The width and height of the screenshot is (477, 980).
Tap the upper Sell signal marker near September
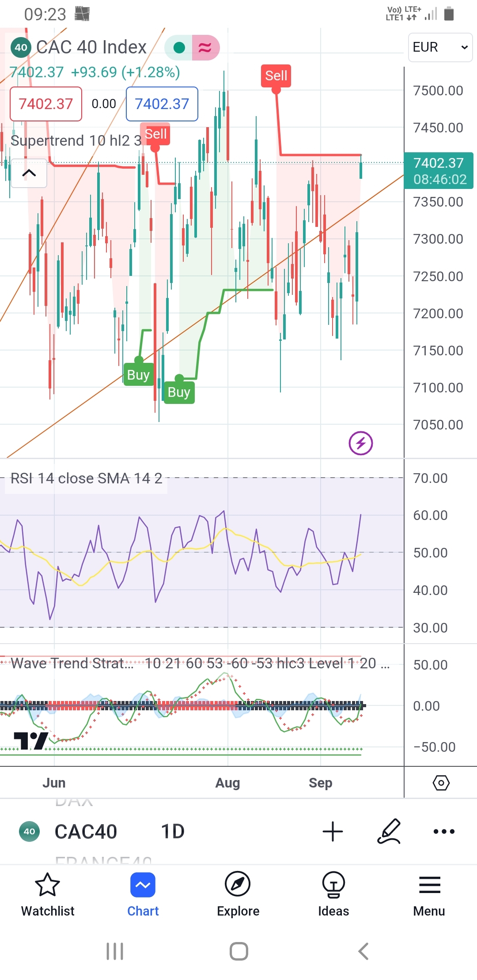(276, 76)
